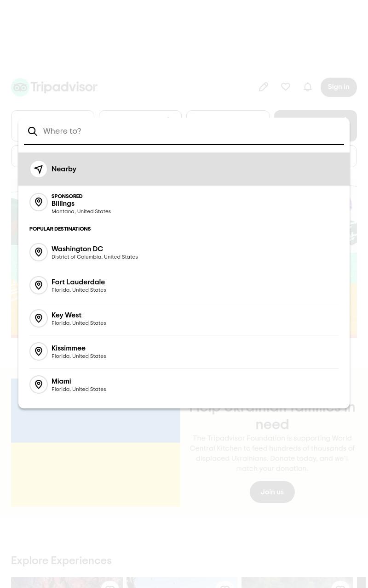
Task: Save the first experience with heart button
Action: tap(110, 584)
